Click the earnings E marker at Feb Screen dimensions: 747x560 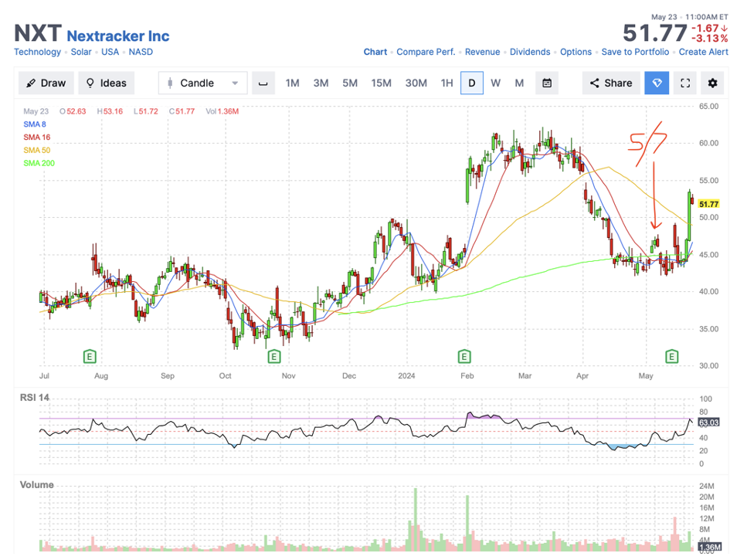coord(464,356)
